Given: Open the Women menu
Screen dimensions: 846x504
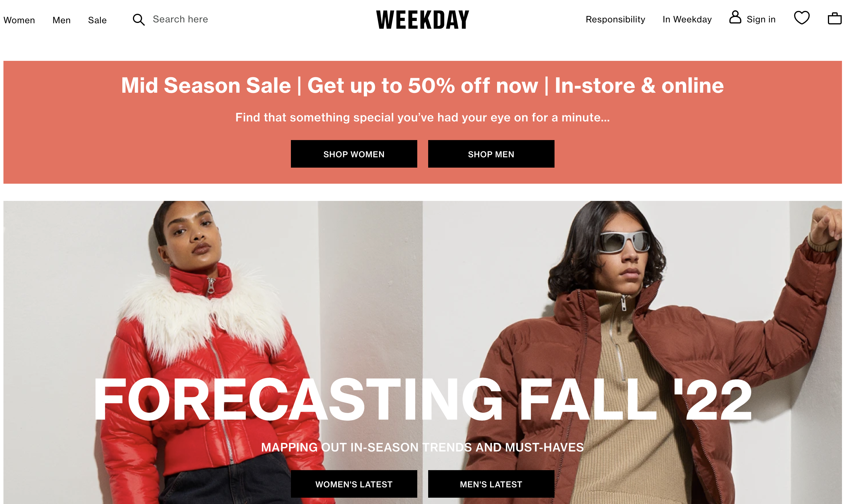Looking at the screenshot, I should [x=19, y=20].
